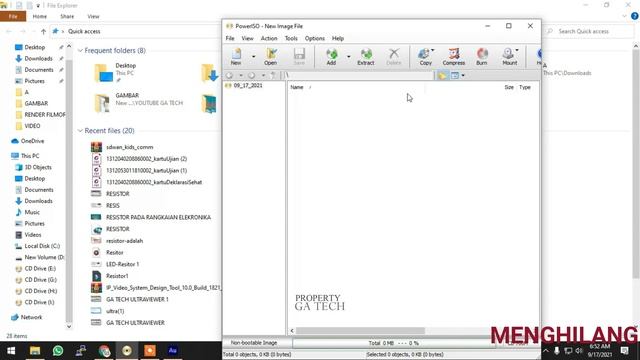Image resolution: width=640 pixels, height=360 pixels.
Task: Click the Mount toolbar icon
Action: point(509,56)
